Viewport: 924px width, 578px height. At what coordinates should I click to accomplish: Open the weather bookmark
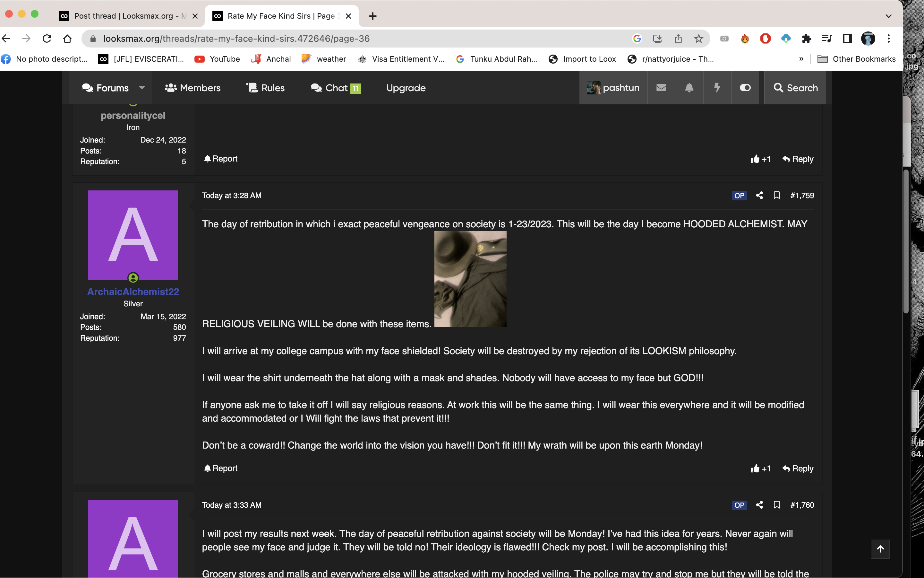324,59
